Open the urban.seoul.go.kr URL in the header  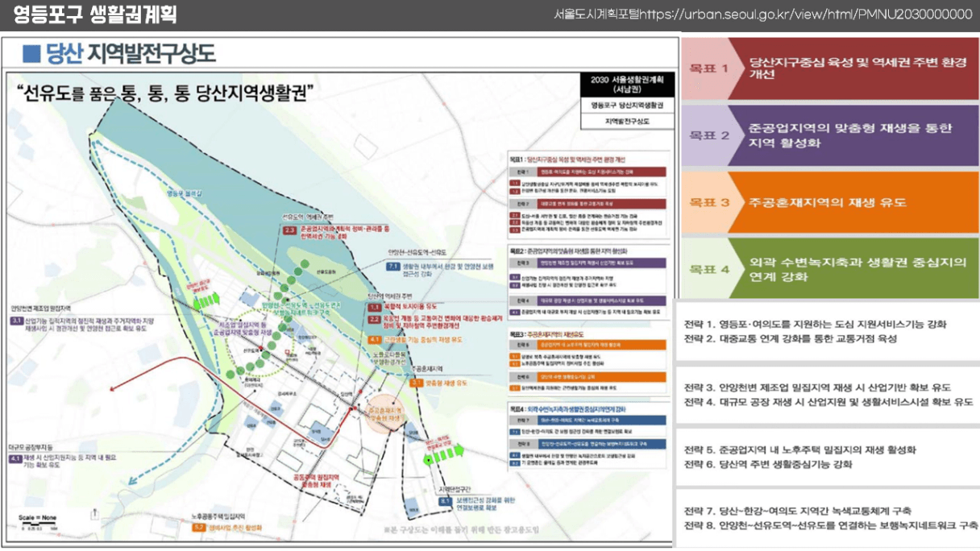point(806,14)
